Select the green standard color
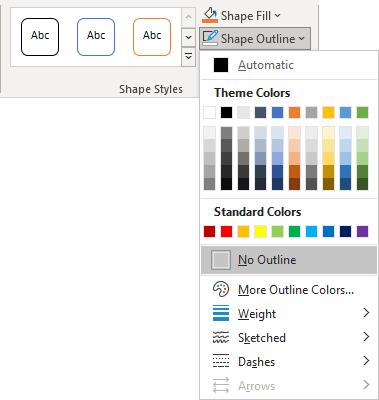Image resolution: width=379 pixels, height=400 pixels. pyautogui.click(x=294, y=231)
